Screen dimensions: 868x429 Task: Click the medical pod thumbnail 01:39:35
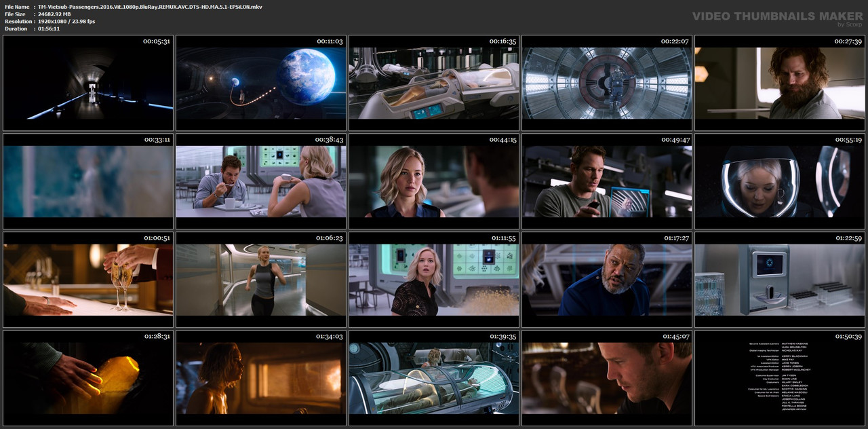(x=434, y=378)
